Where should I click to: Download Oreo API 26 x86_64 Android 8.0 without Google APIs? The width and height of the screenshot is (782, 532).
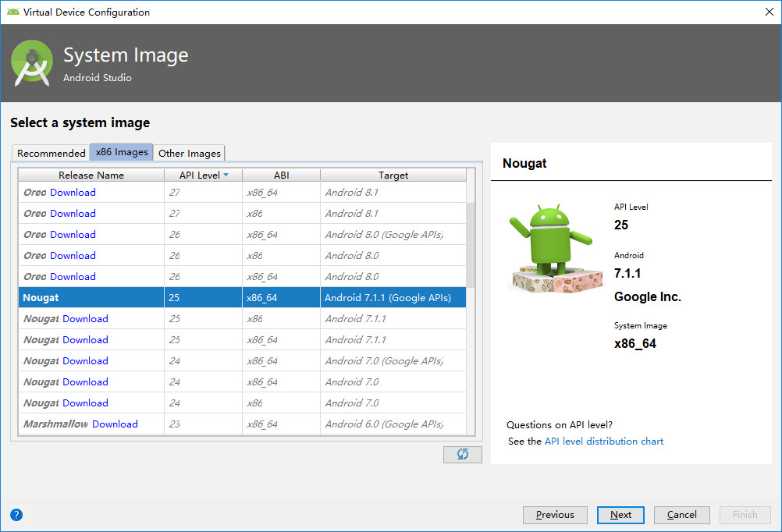click(x=73, y=276)
